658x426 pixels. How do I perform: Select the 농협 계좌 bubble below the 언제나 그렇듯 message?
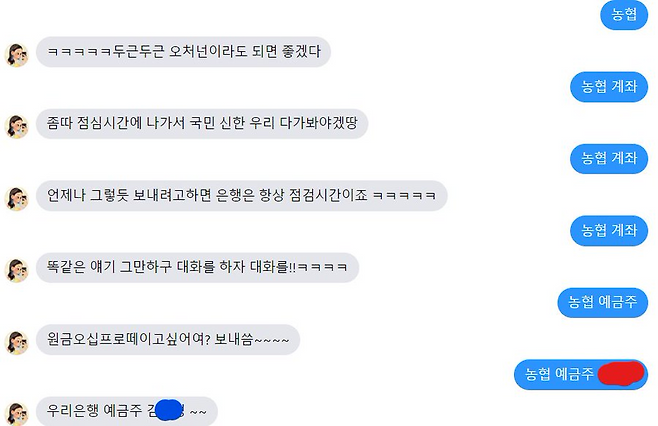609,230
